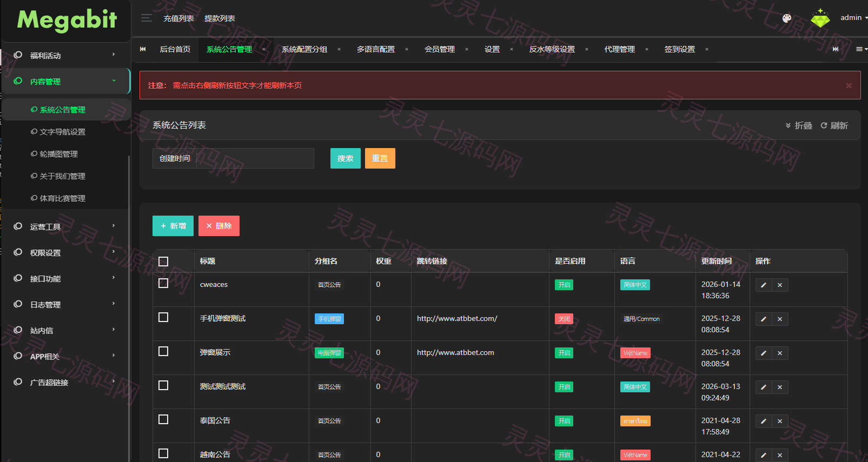The width and height of the screenshot is (868, 462).
Task: Edit the 弹窗展示 row
Action: coord(764,353)
